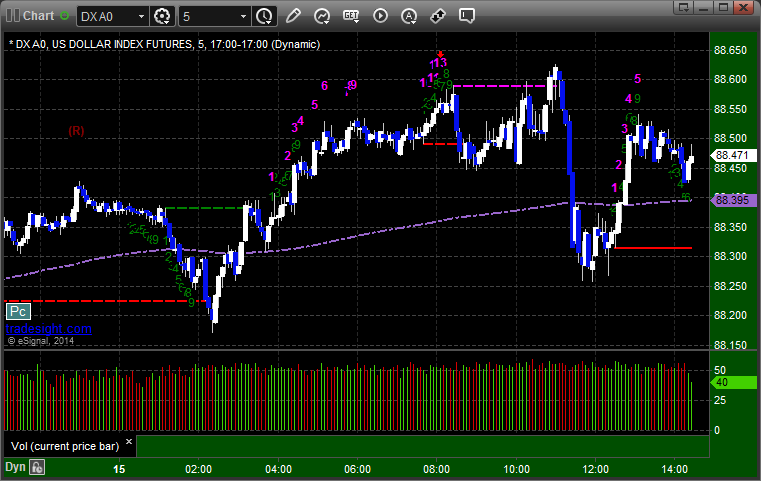Screen dimensions: 761x481
Task: Click the green connection status circle
Action: tap(64, 16)
